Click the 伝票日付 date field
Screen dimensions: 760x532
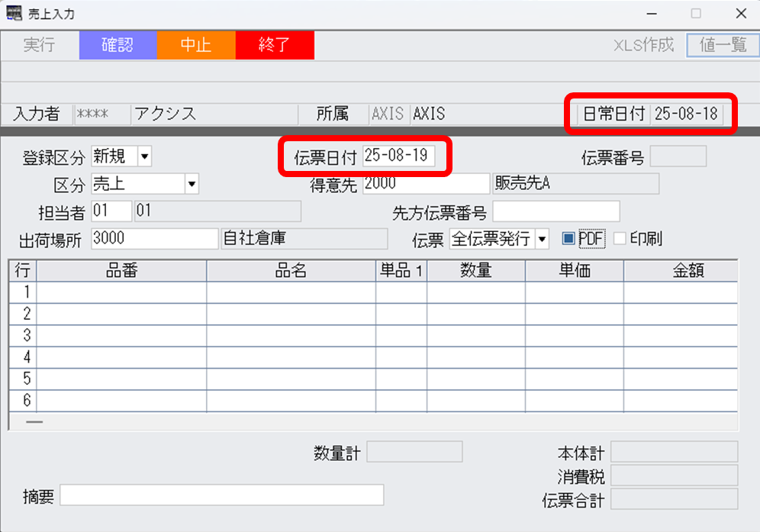coord(398,156)
